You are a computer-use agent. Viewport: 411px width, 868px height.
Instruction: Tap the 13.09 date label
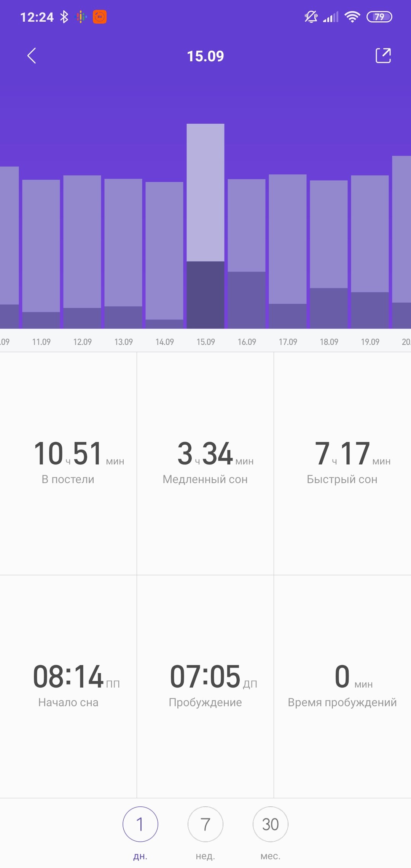pyautogui.click(x=123, y=342)
